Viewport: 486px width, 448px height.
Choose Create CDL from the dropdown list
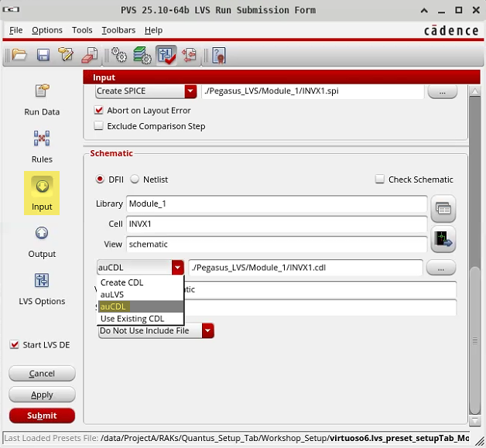click(x=141, y=282)
